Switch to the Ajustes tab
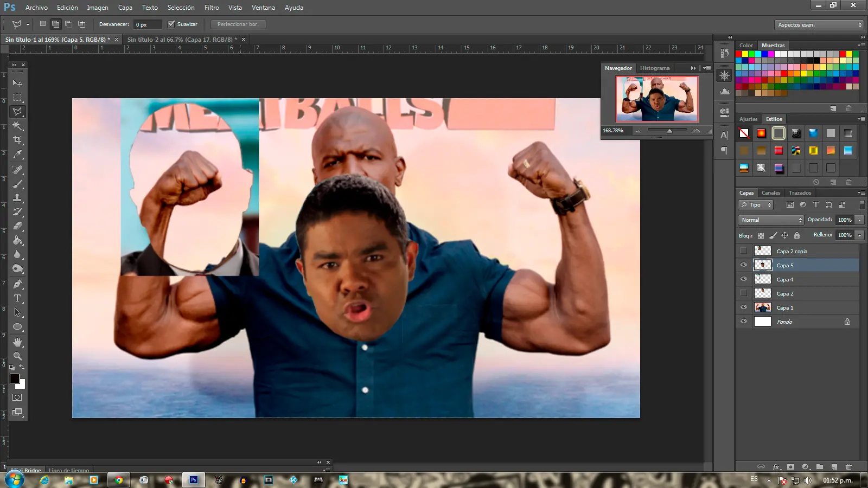The width and height of the screenshot is (868, 488). tap(748, 119)
